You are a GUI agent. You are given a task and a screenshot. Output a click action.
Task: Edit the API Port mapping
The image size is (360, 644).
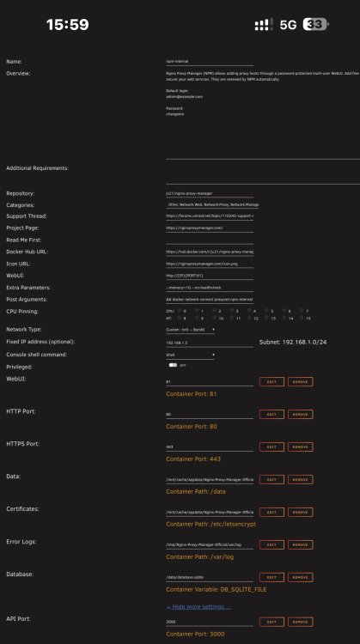[272, 622]
